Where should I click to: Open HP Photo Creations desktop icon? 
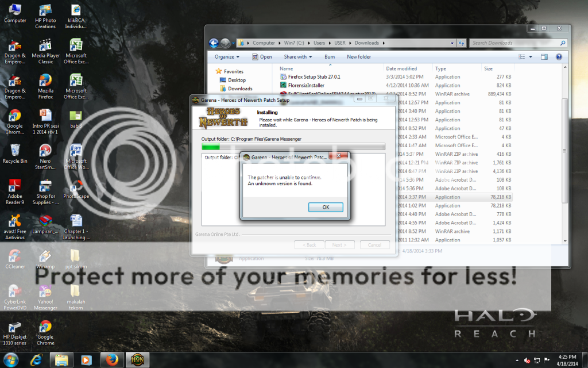45,16
